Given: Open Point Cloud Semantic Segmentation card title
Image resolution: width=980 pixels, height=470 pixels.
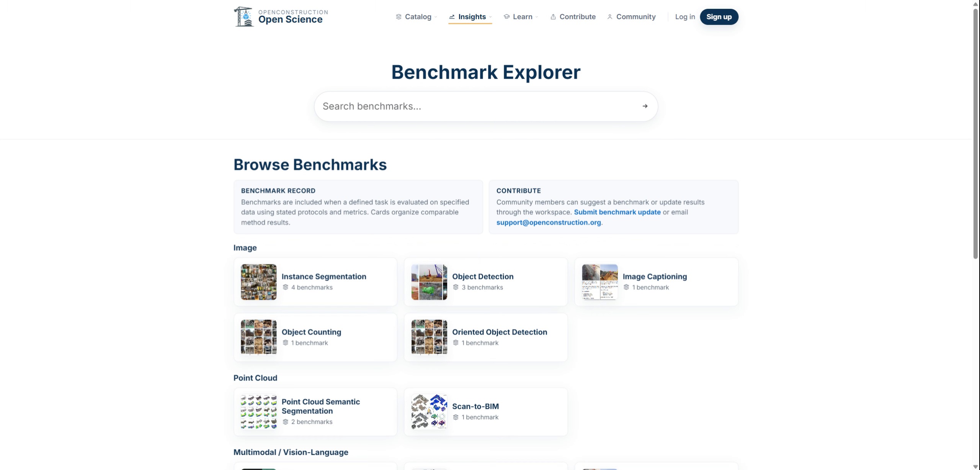Looking at the screenshot, I should click(x=321, y=406).
